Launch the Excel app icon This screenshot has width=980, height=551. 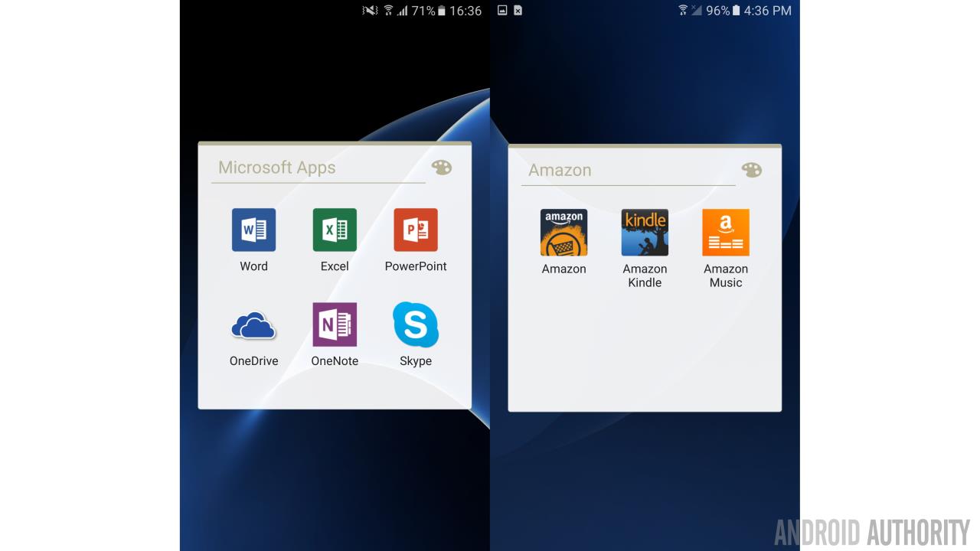click(335, 230)
